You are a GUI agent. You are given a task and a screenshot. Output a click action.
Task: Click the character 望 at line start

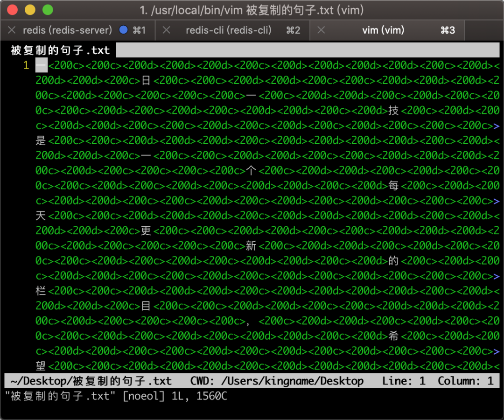pos(41,366)
